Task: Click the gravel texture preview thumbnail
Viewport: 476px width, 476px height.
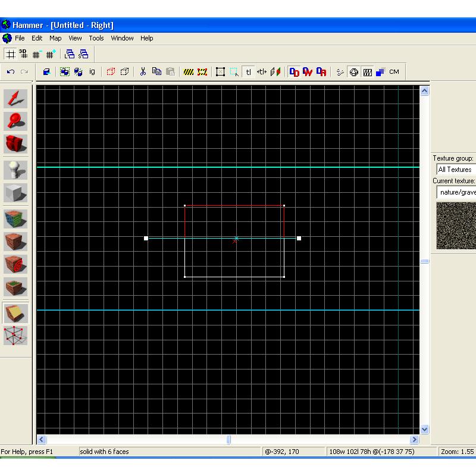Action: pos(456,226)
